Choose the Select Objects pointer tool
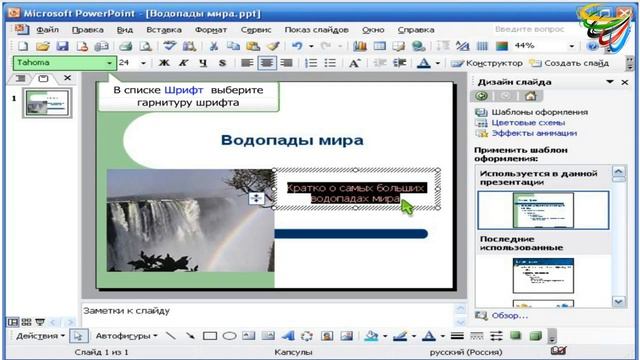The height and width of the screenshot is (360, 640). tap(78, 336)
